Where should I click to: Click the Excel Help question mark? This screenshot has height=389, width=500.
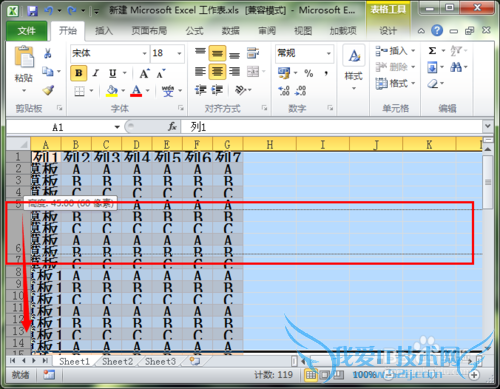[437, 31]
